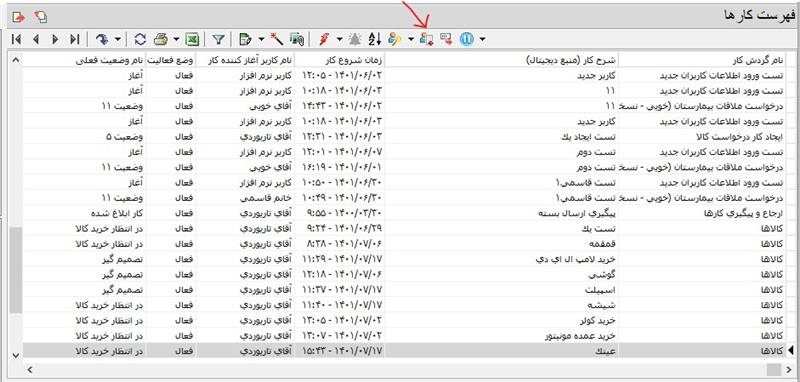Export list to Excel

point(192,39)
